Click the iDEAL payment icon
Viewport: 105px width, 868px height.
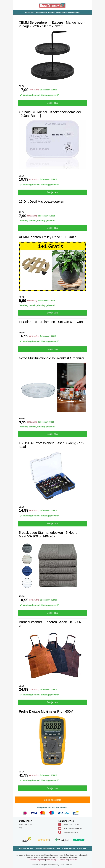[x=25, y=813]
